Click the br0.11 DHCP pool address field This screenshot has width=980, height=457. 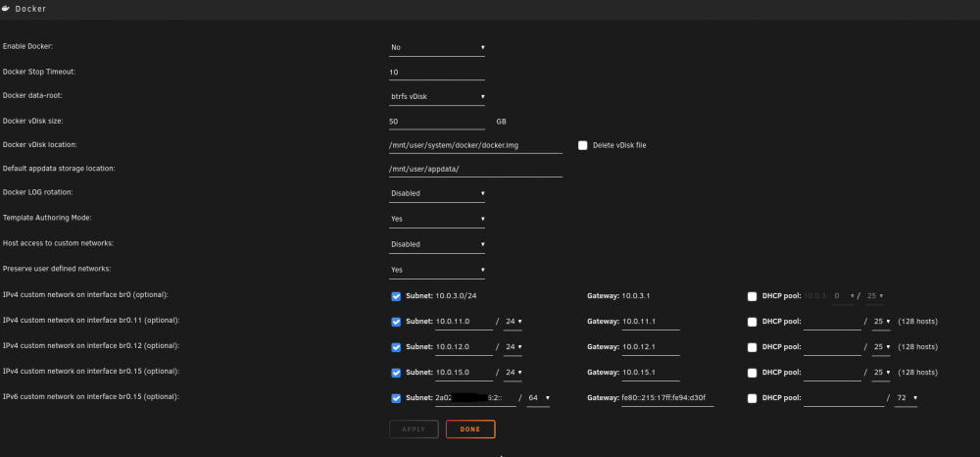pos(832,322)
